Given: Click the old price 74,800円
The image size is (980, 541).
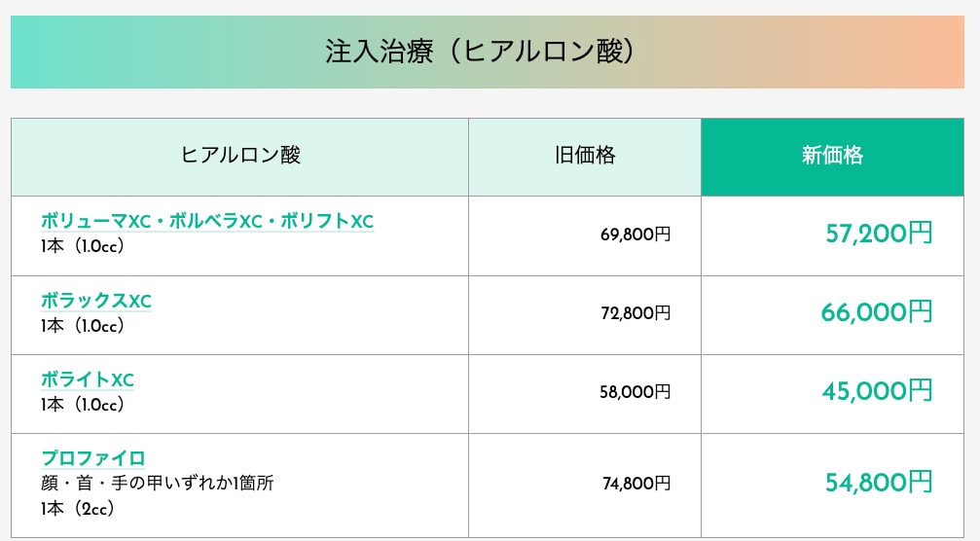Looking at the screenshot, I should coord(636,484).
